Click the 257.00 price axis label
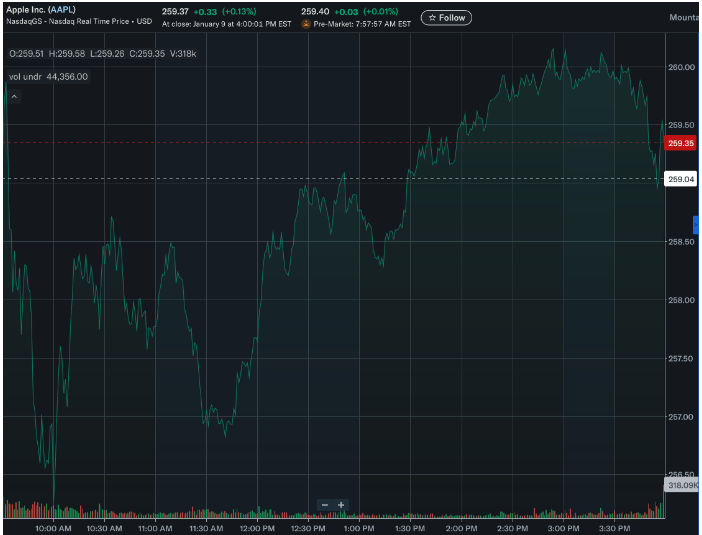This screenshot has height=535, width=702. click(681, 416)
